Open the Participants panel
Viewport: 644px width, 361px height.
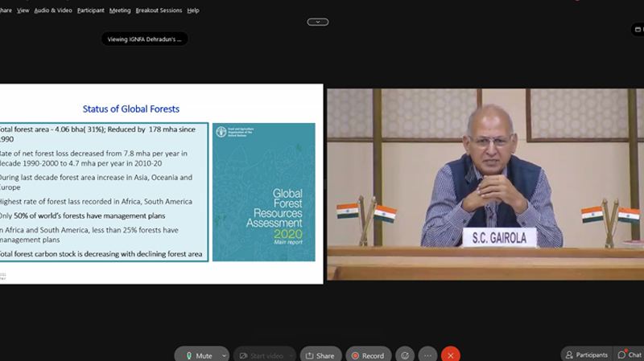pos(586,355)
